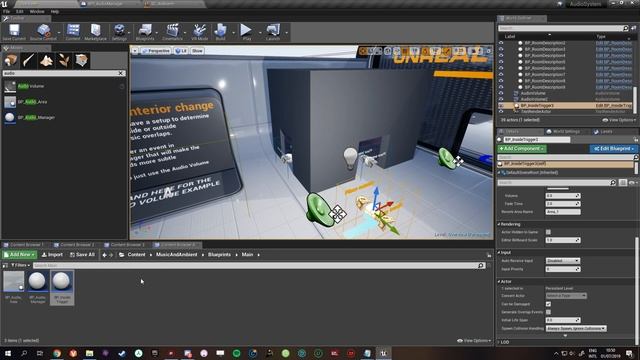
Task: Toggle visibility eye of AudioVolume2 row
Action: pyautogui.click(x=501, y=99)
